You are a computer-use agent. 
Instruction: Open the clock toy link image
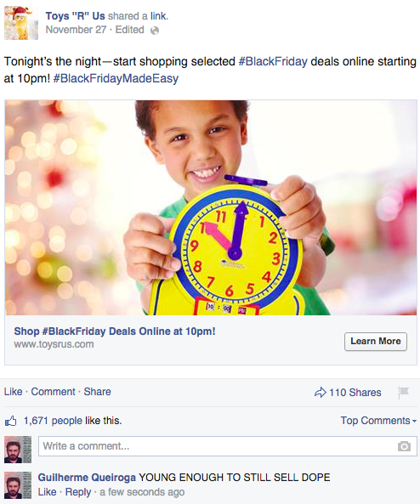pos(211,207)
